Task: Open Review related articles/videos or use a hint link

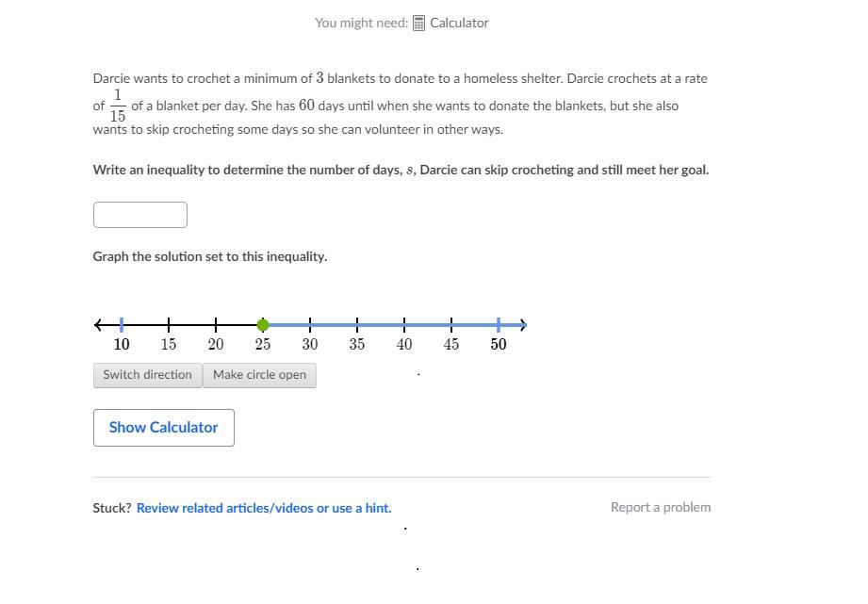Action: (x=264, y=508)
